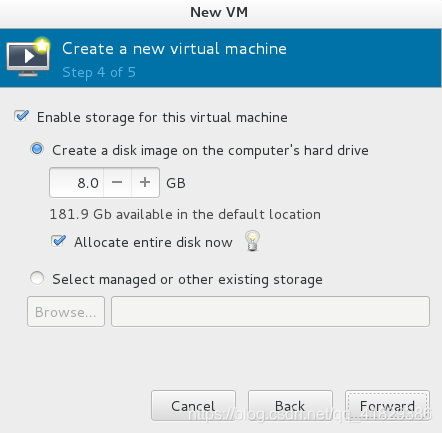Cancel the new VM wizard

(x=193, y=406)
